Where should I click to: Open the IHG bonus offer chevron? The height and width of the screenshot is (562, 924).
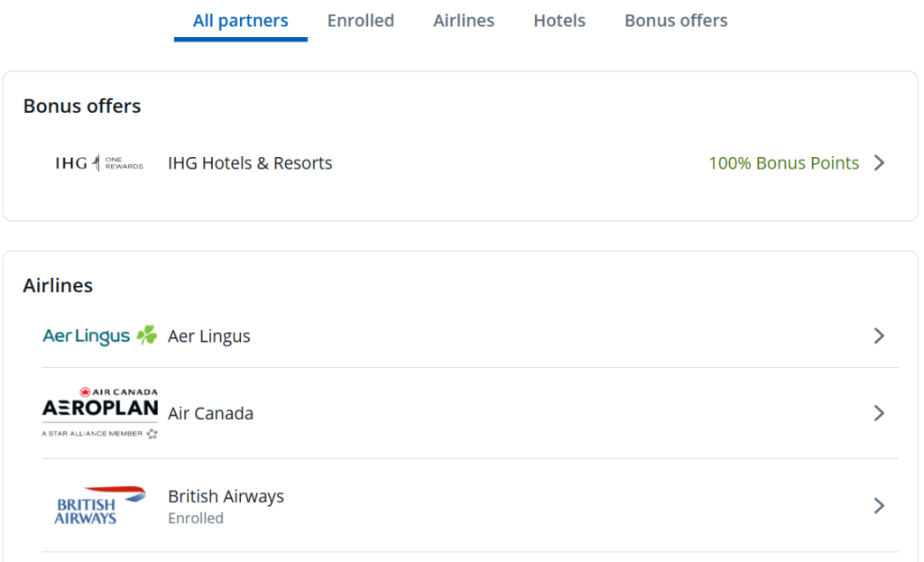[878, 163]
